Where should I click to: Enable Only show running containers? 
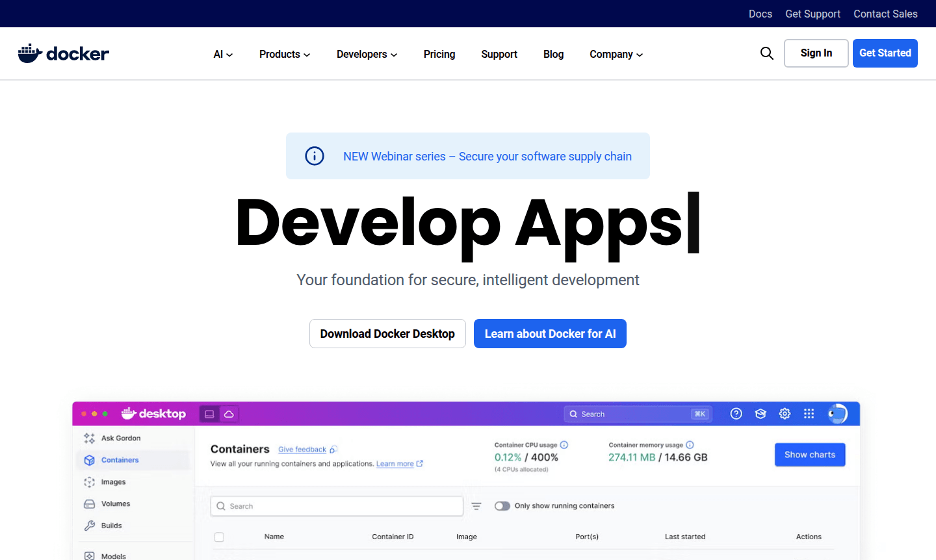coord(502,505)
